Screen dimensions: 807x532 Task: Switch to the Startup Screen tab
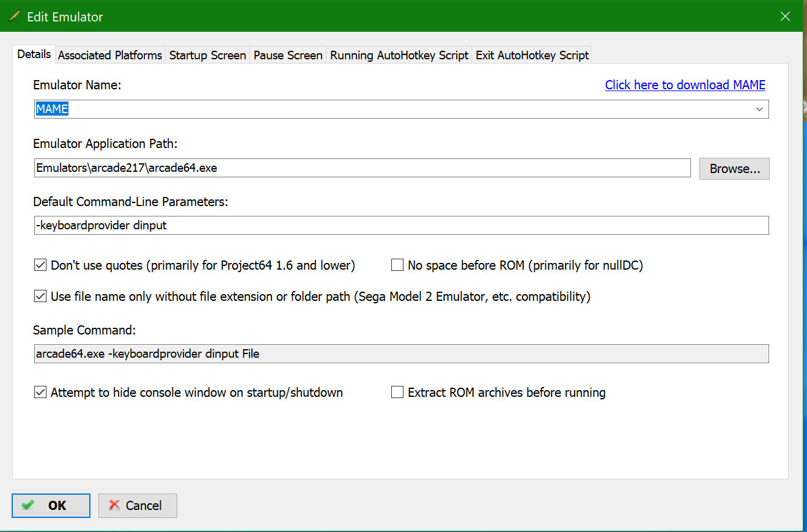207,55
